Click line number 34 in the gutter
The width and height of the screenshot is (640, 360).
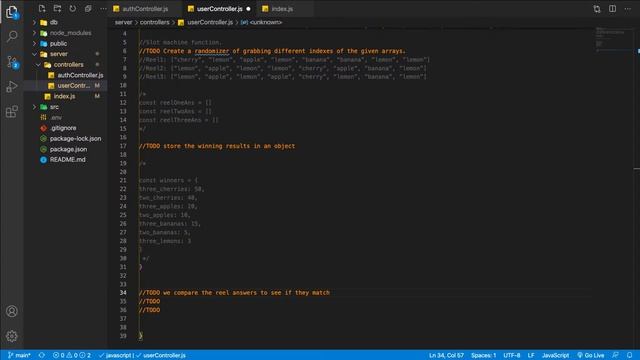click(x=123, y=293)
